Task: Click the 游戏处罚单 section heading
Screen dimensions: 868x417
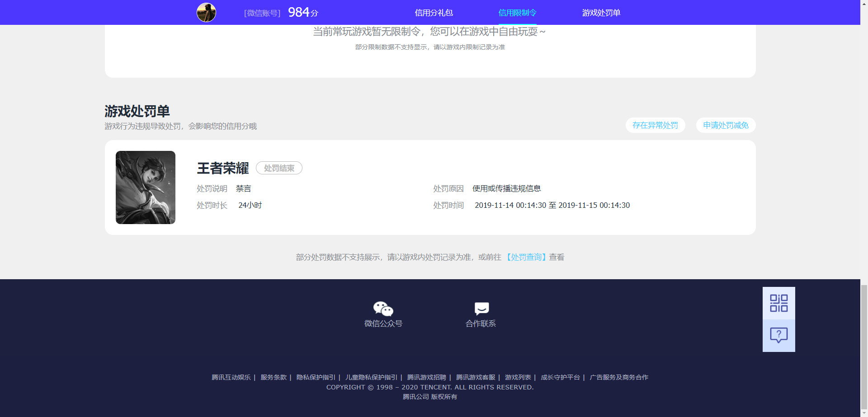Action: [137, 111]
